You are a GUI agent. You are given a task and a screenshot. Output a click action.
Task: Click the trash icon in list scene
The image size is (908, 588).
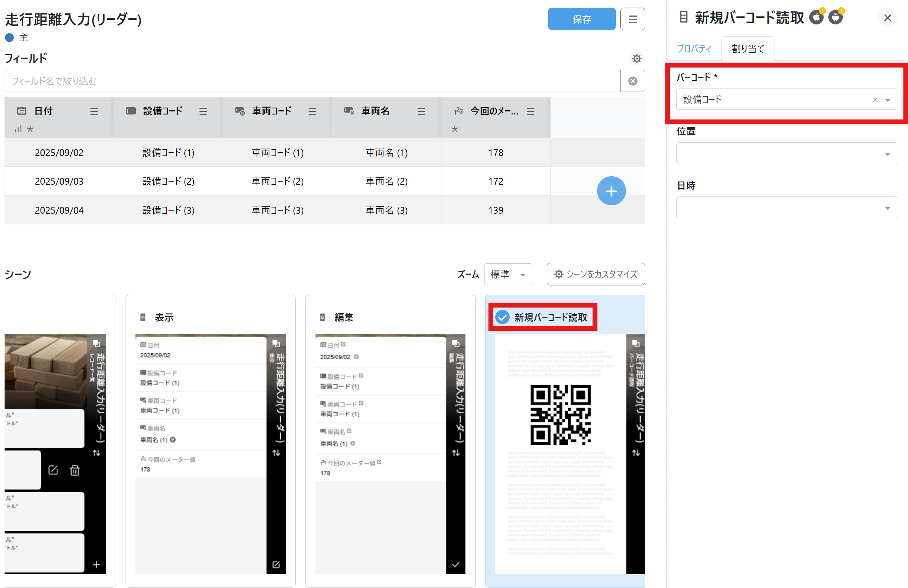[x=75, y=470]
